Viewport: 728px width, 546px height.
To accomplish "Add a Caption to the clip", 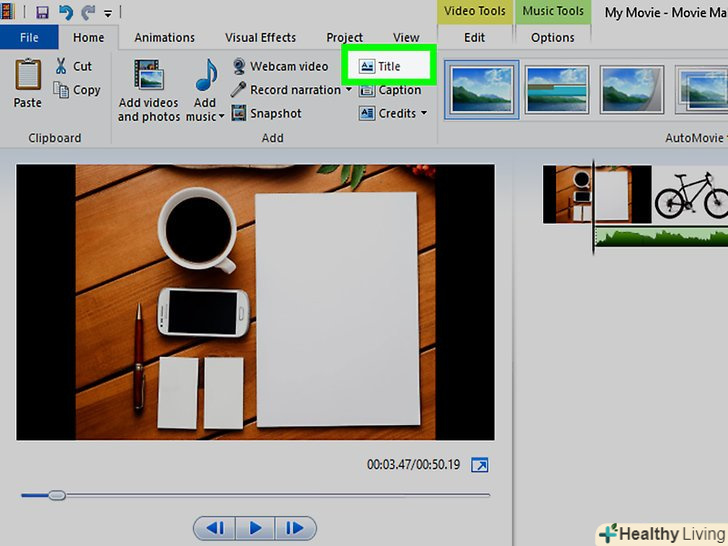I will click(390, 90).
